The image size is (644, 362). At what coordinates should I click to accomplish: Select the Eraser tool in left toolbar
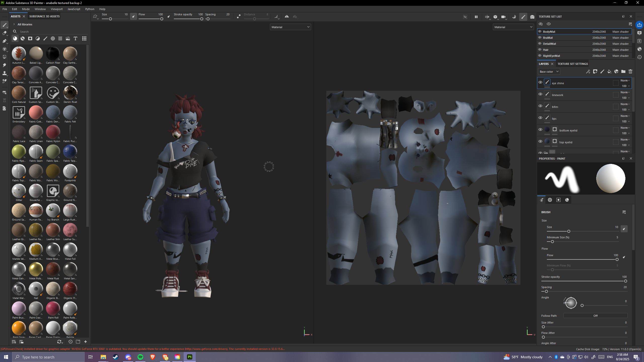[4, 33]
